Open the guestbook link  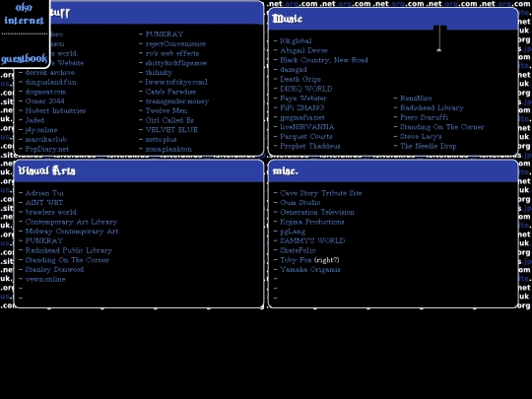tap(24, 59)
